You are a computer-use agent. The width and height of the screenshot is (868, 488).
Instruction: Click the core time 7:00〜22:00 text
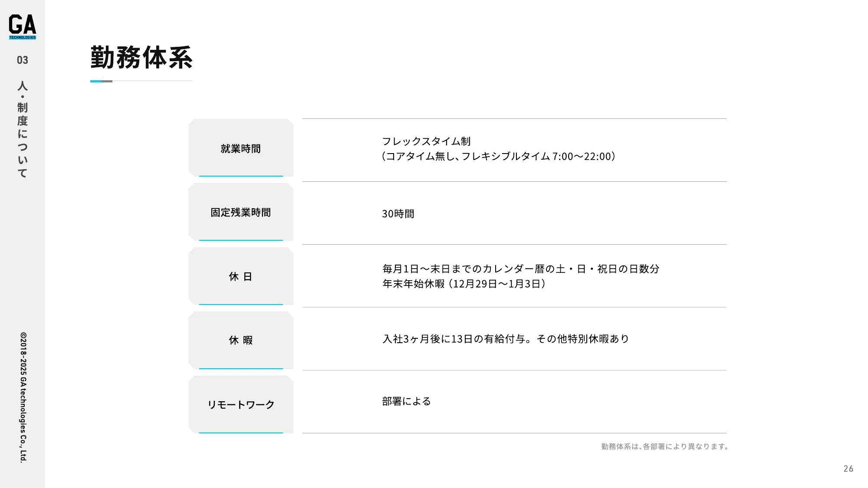498,157
